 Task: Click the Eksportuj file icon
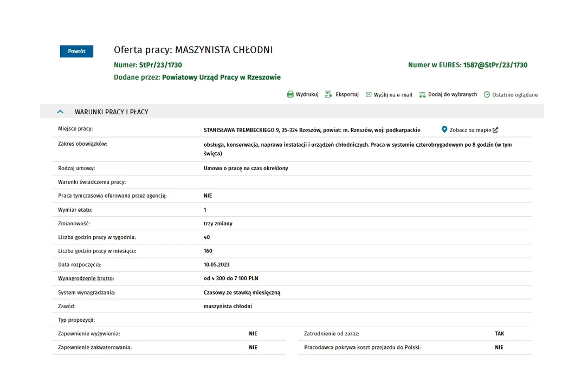pyautogui.click(x=328, y=94)
